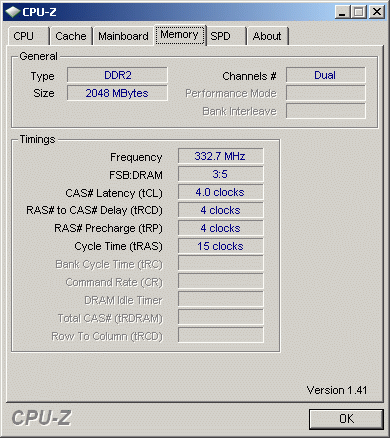Close the CPU-Z window
Screen dimensions: 390x438
pos(377,12)
